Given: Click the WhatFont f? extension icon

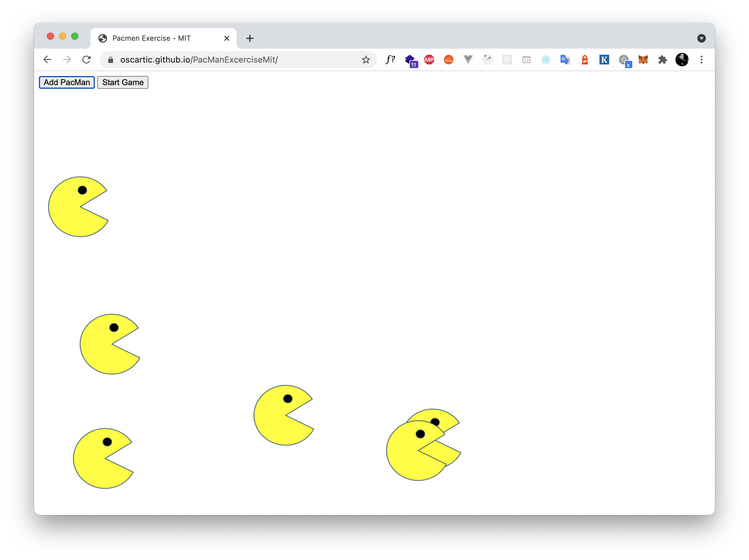Looking at the screenshot, I should point(390,60).
